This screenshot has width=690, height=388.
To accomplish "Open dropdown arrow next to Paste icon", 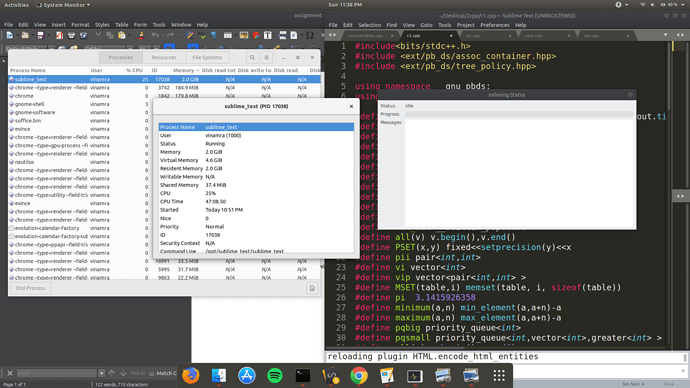I will click(128, 35).
